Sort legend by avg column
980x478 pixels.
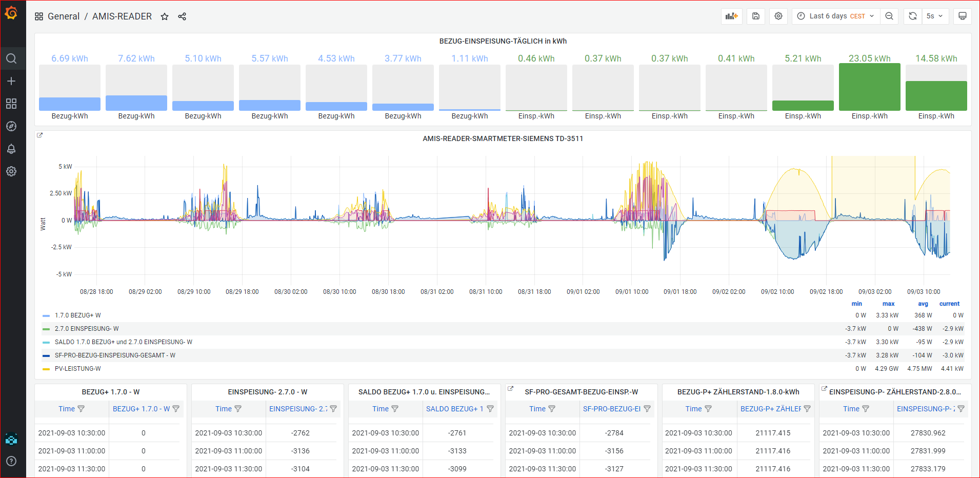[x=923, y=304]
